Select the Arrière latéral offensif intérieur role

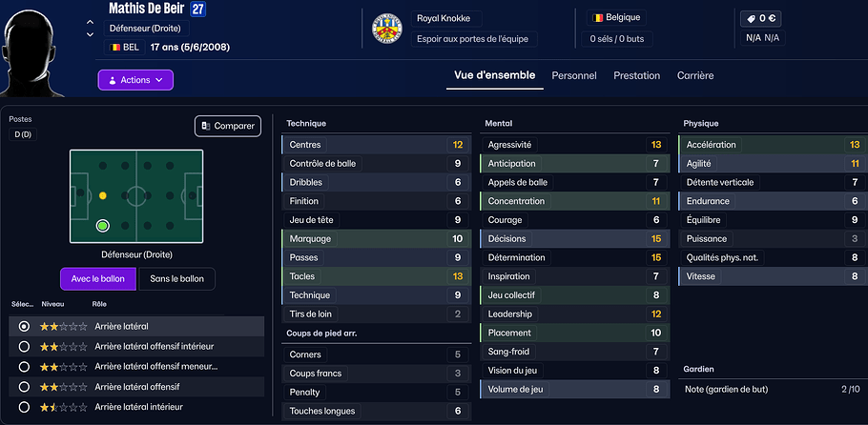[24, 347]
